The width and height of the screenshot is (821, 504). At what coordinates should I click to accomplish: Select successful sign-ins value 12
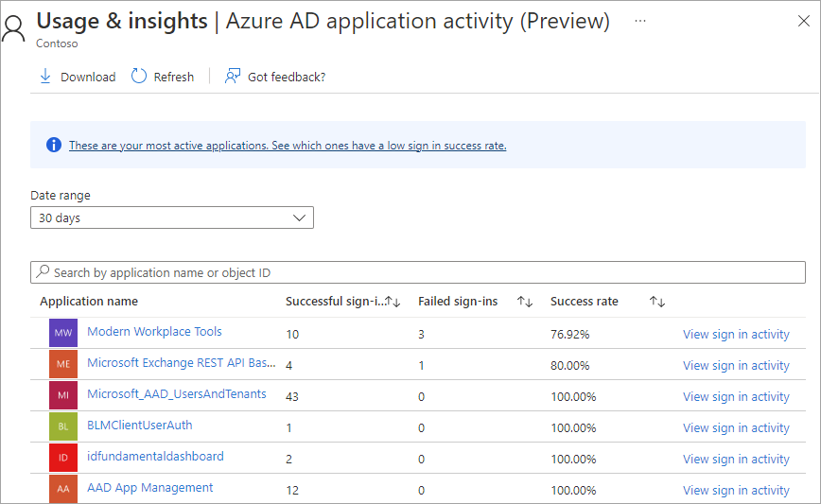click(x=292, y=491)
